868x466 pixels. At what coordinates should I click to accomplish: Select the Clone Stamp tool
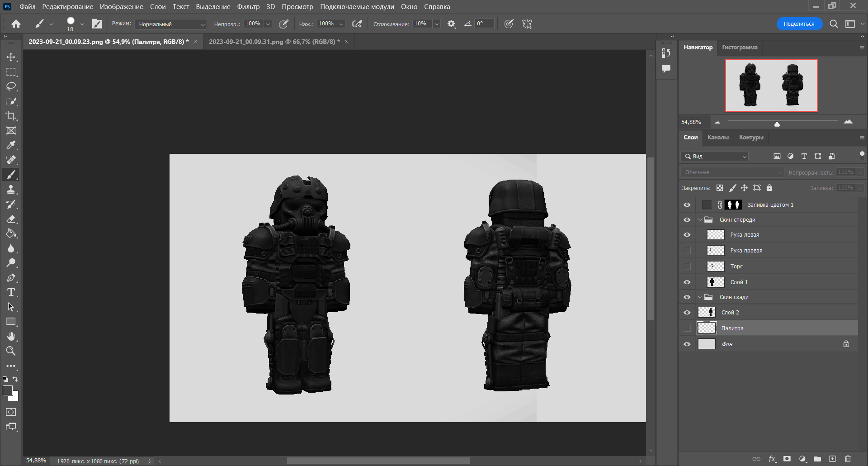[x=11, y=189]
